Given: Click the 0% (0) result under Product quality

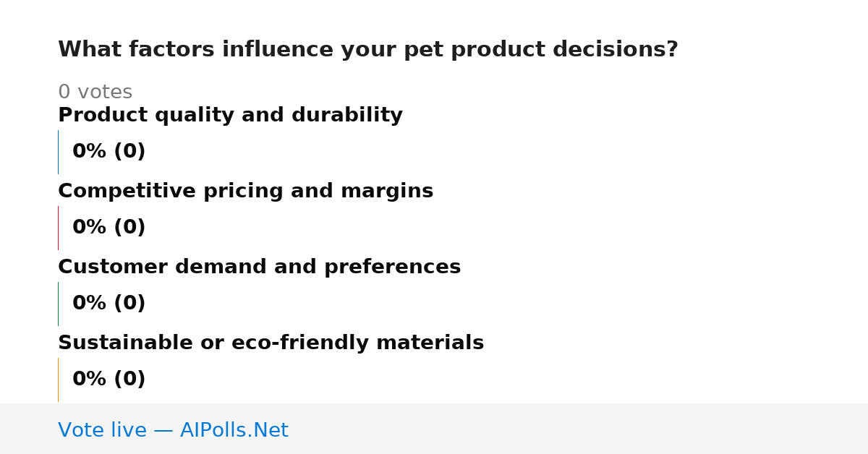Looking at the screenshot, I should 109,152.
